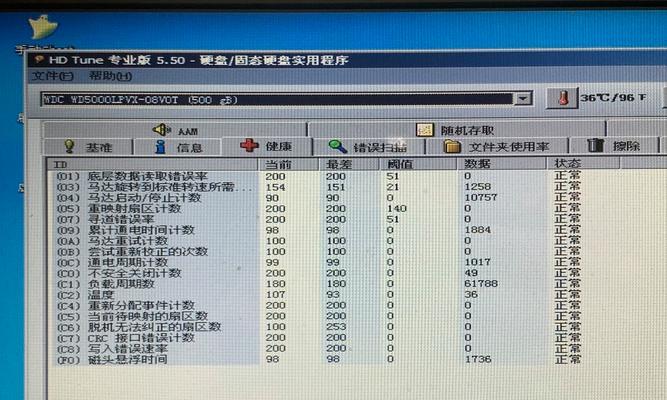Select row (C5) 当前待映射的扇区数
Viewport: 667px width, 400px height.
319,316
